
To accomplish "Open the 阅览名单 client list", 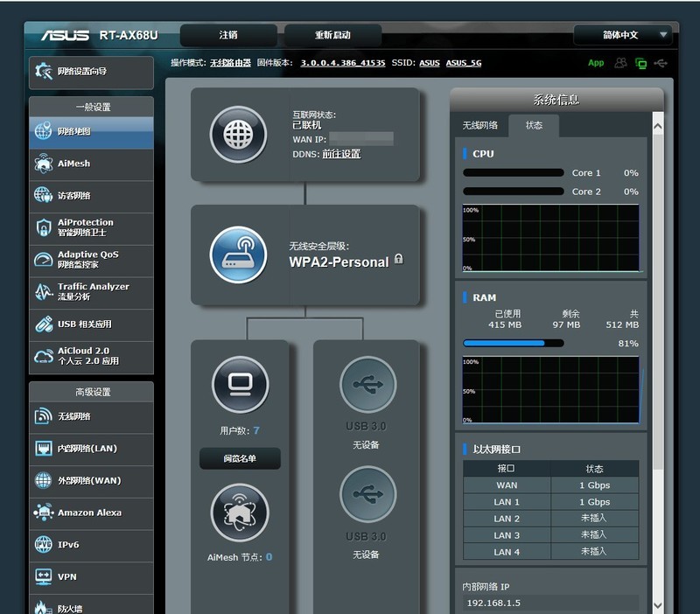I will tap(240, 457).
